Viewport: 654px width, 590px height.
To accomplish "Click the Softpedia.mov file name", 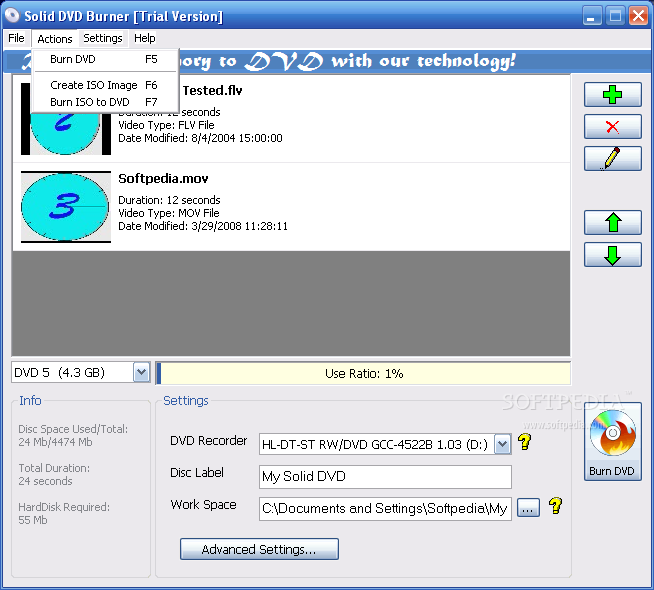I will click(163, 178).
